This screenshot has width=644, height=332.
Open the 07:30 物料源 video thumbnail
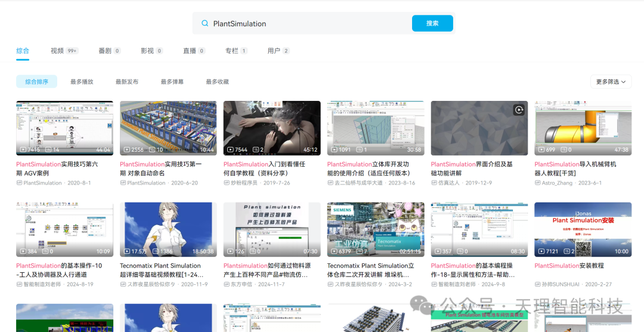272,229
